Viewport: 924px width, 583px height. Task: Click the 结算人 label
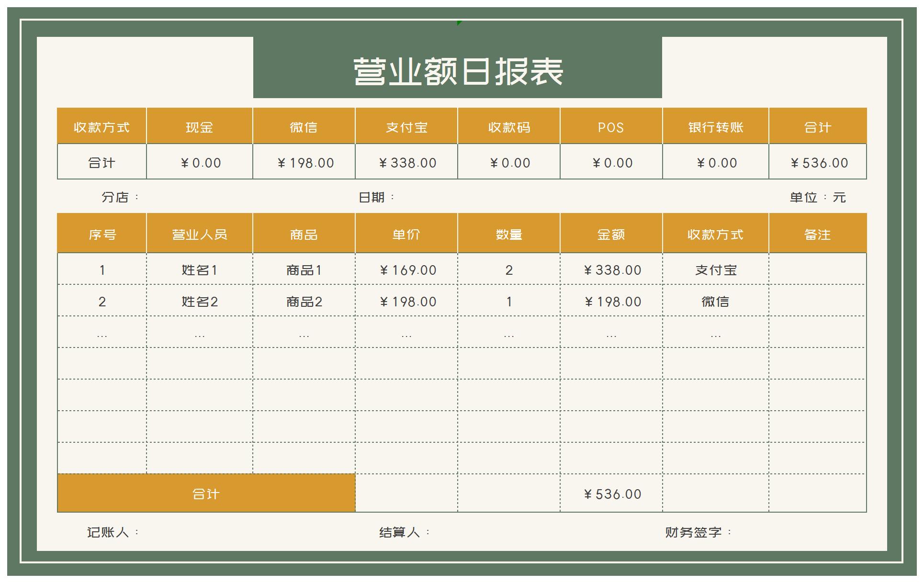(x=405, y=532)
